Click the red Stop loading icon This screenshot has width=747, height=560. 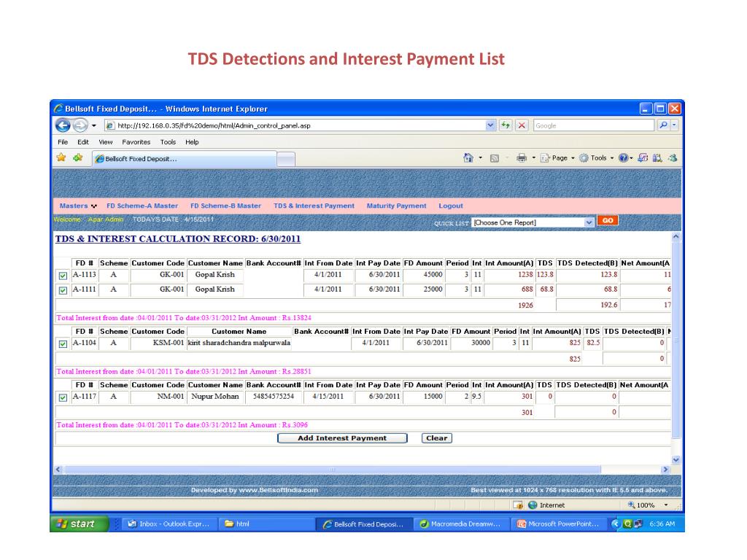(522, 125)
